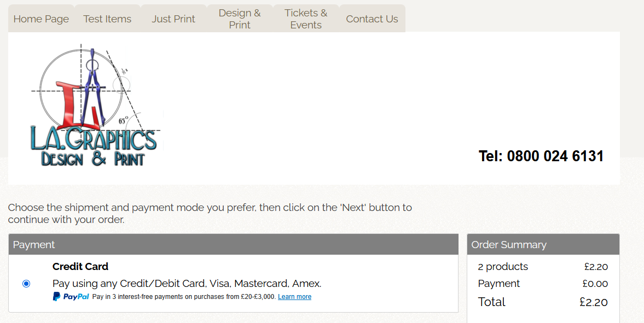
Task: Navigate to Tickets & Events
Action: 306,19
